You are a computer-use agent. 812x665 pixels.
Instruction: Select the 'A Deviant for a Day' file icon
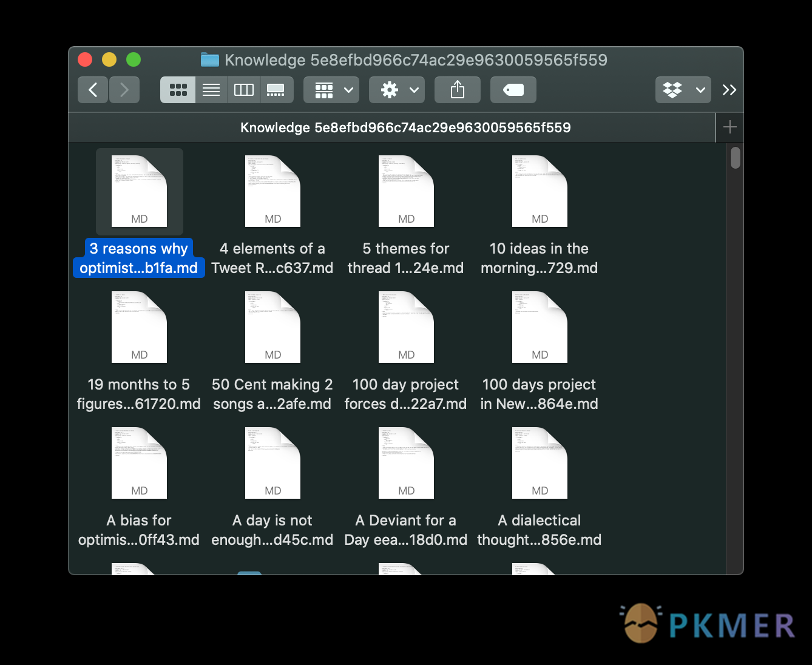[407, 463]
